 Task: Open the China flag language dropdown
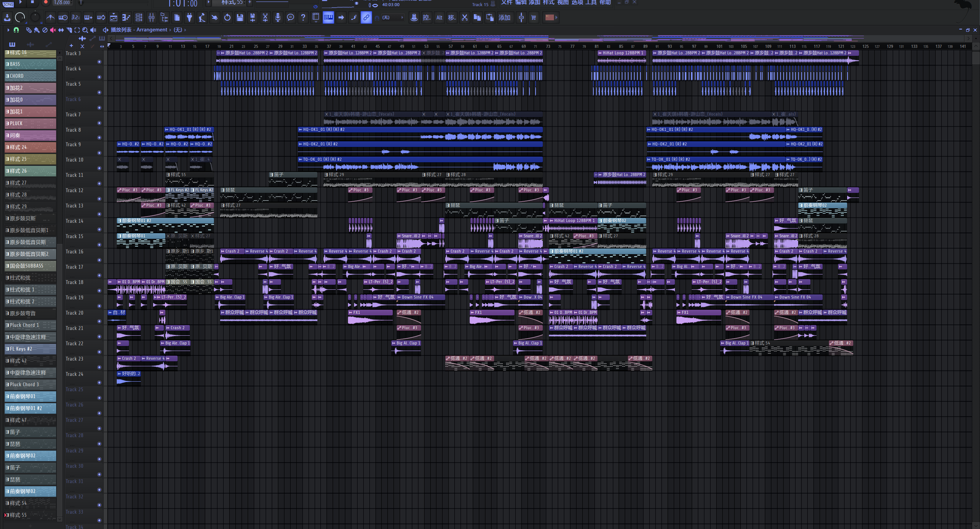pos(550,18)
